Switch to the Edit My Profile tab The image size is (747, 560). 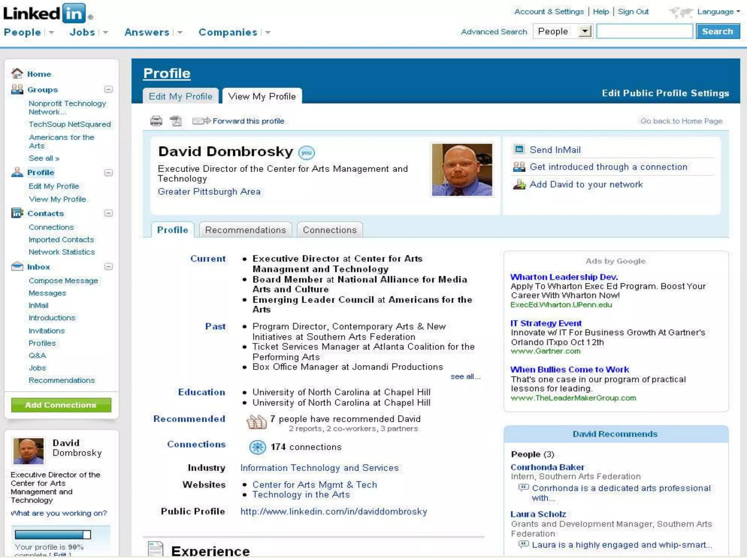click(181, 97)
